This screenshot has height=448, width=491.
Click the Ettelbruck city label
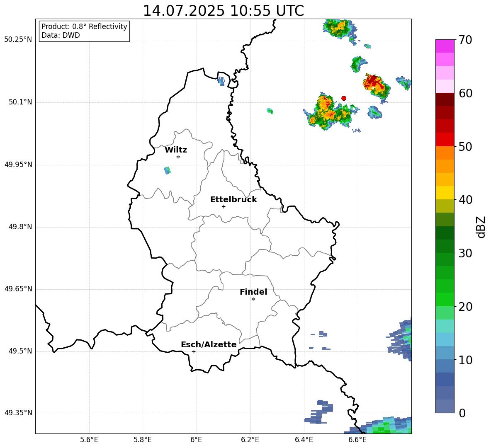[233, 200]
